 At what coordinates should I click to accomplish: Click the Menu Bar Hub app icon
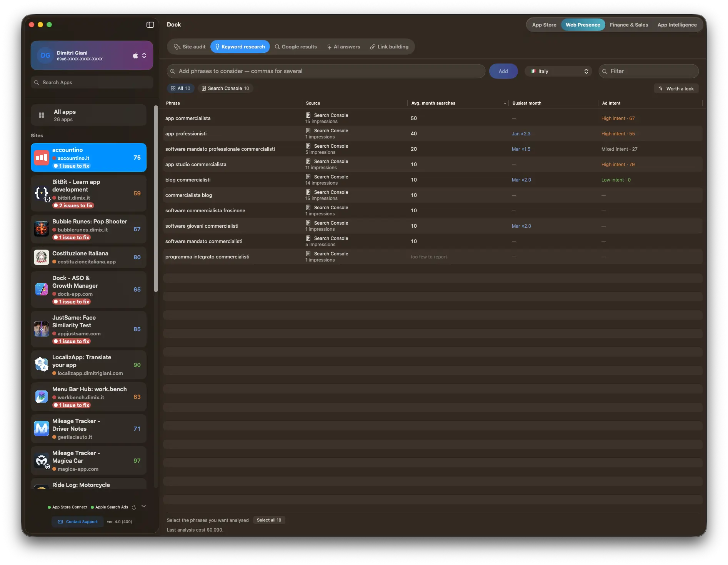pyautogui.click(x=42, y=397)
